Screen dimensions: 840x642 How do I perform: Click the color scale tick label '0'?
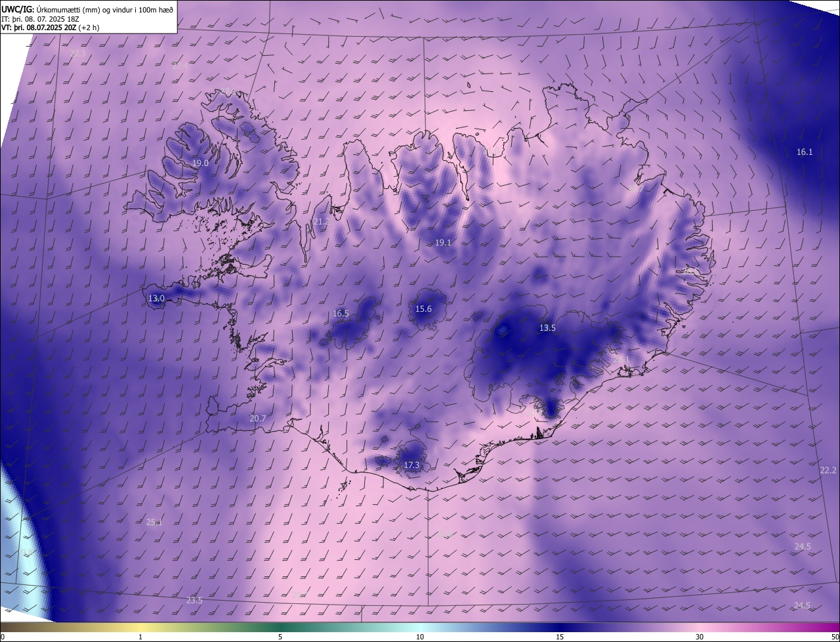click(3, 637)
